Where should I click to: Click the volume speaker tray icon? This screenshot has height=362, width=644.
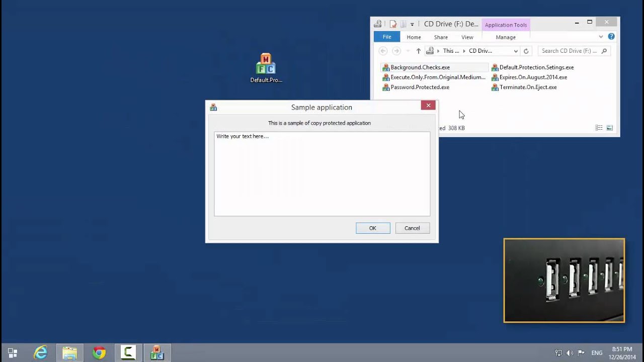tap(570, 353)
